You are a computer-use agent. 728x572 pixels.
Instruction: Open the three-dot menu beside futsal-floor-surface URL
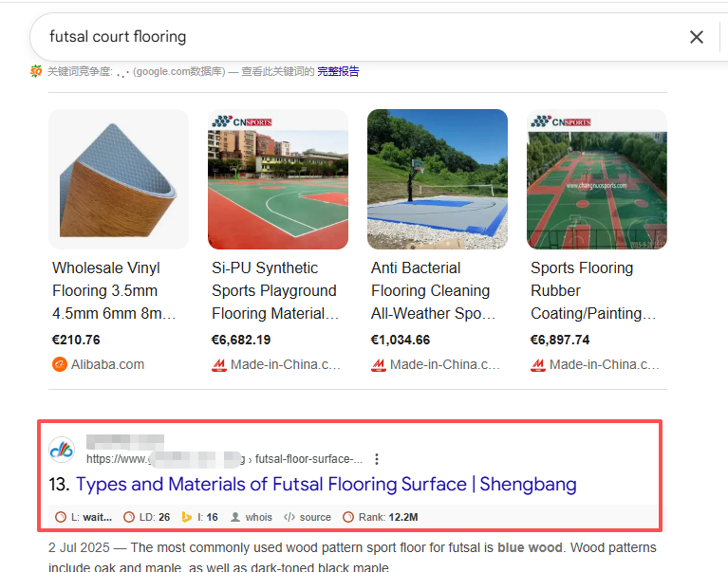pyautogui.click(x=377, y=459)
